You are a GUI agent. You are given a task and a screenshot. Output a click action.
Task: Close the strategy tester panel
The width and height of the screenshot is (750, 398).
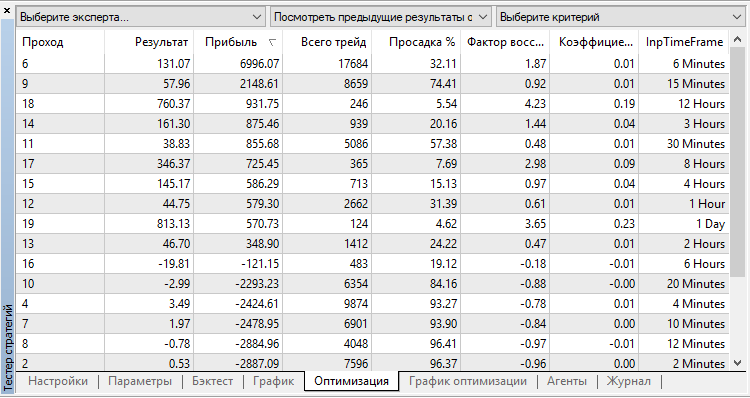(x=7, y=10)
